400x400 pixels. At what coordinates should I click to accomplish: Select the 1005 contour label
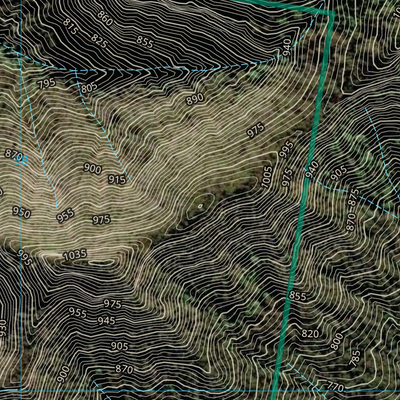267,177
